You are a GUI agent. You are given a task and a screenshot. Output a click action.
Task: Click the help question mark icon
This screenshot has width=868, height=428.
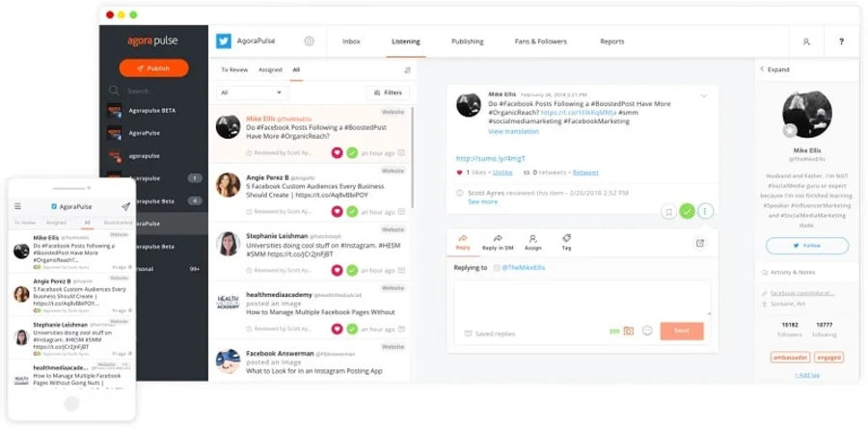841,42
